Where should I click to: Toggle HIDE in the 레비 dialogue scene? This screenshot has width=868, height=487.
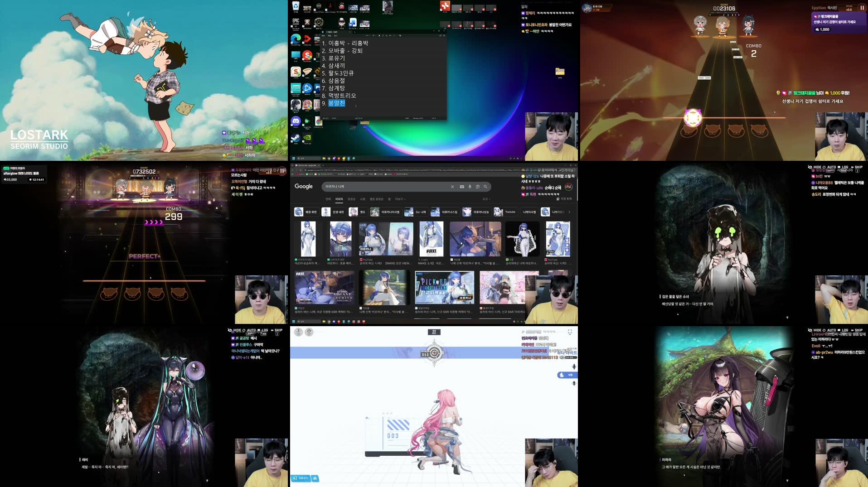(234, 330)
